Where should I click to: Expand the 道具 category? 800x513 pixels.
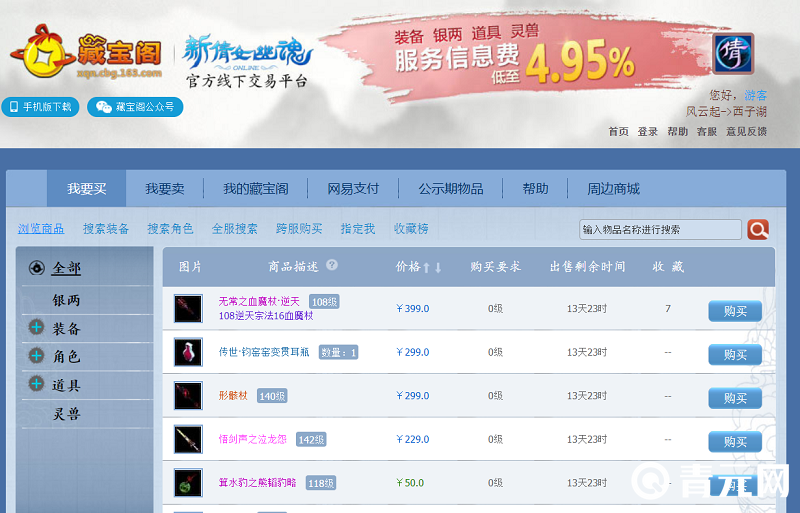pyautogui.click(x=36, y=383)
